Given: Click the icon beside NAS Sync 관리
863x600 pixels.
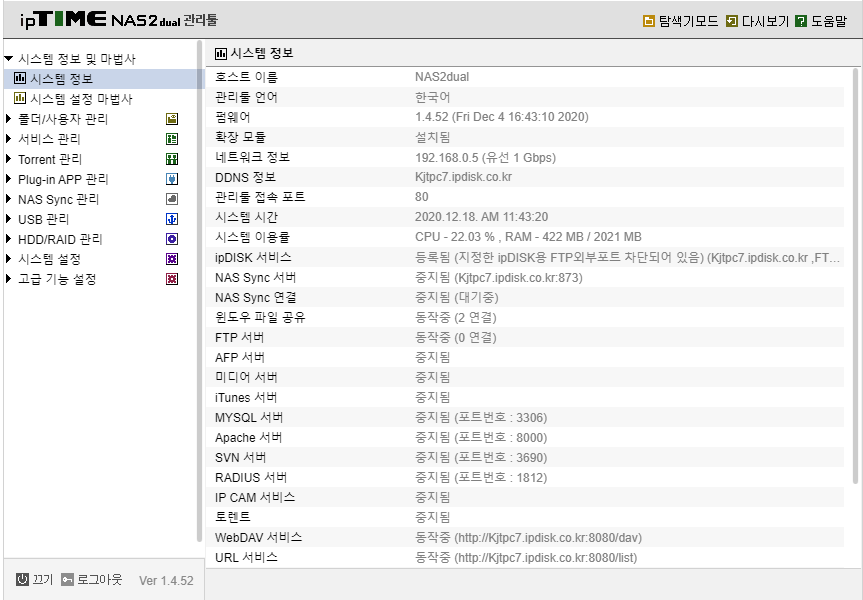Looking at the screenshot, I should click(172, 199).
